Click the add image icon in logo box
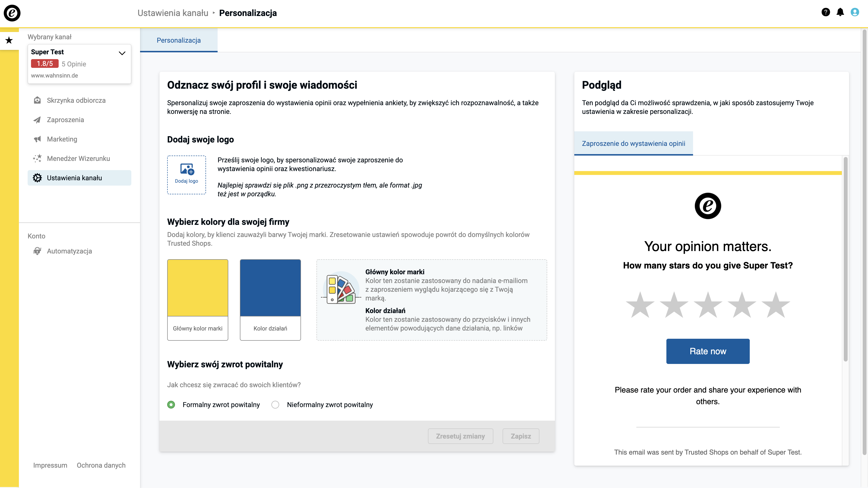The height and width of the screenshot is (488, 868). [187, 169]
